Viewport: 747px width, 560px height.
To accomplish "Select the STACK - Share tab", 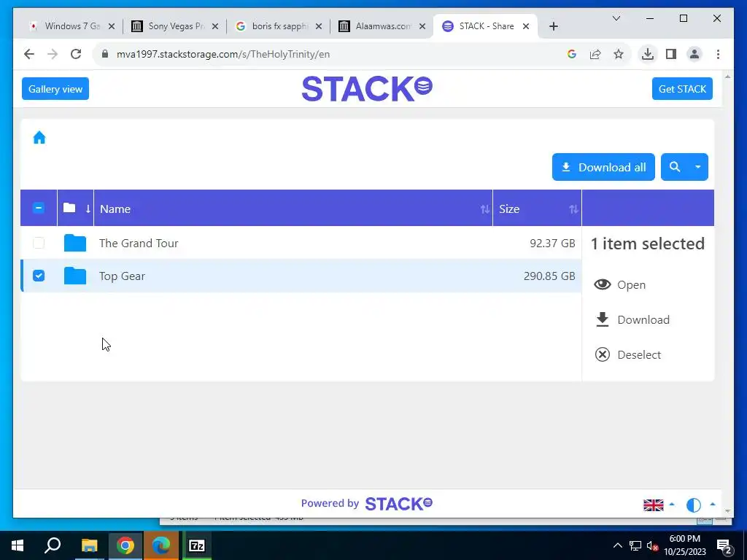I will (485, 26).
